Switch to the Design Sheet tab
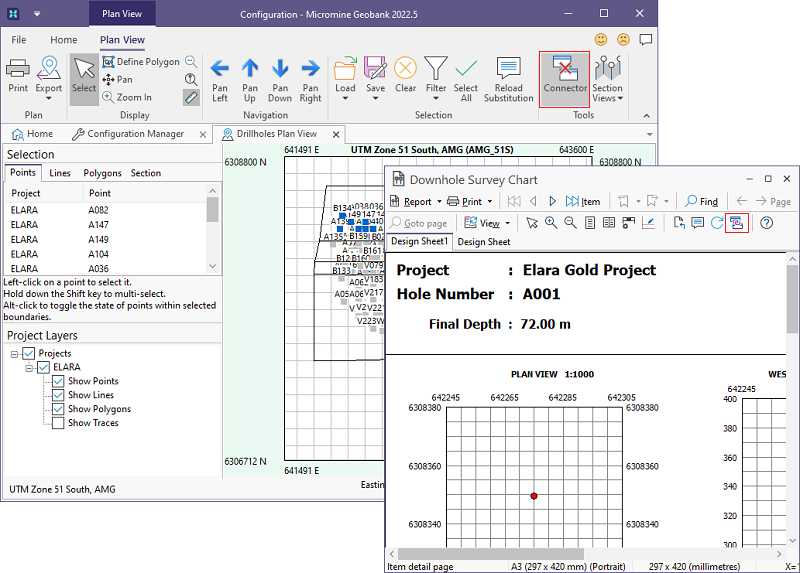 [484, 241]
